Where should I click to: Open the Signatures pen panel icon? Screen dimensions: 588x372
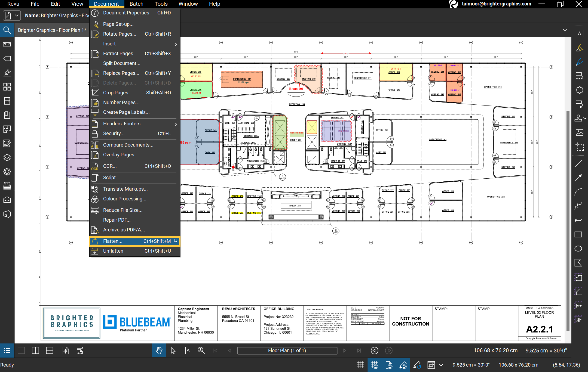[x=7, y=73]
